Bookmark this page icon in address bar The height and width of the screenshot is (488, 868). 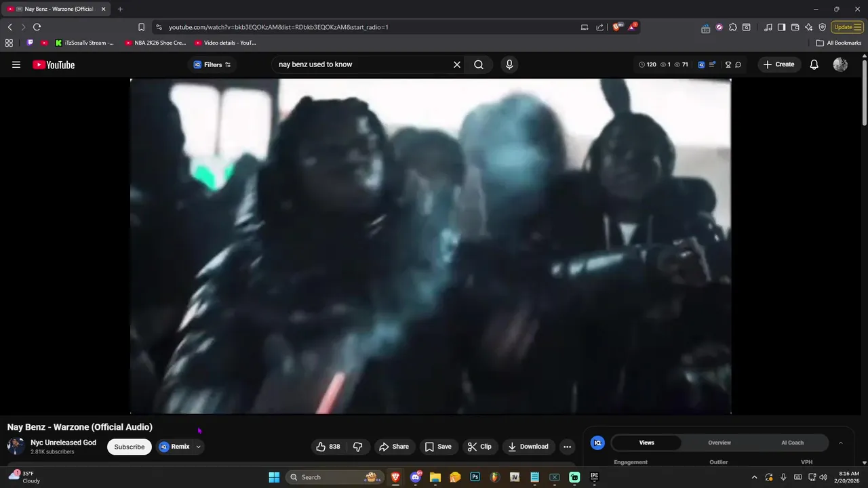141,27
